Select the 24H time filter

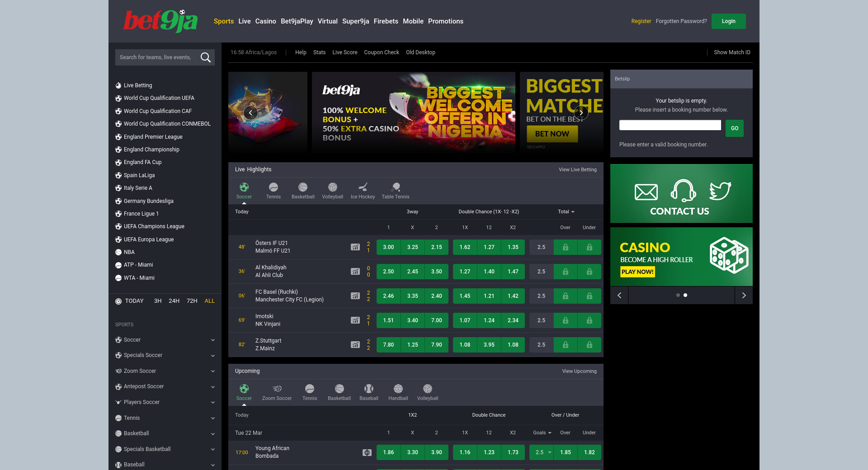pyautogui.click(x=174, y=301)
